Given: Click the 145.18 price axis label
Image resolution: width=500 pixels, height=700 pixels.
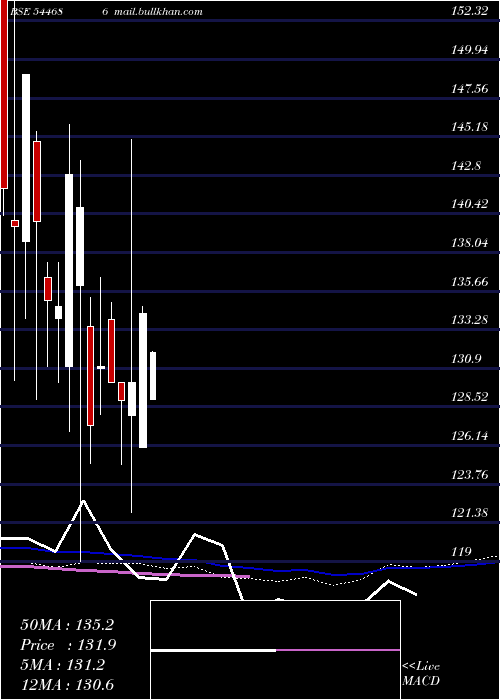Looking at the screenshot, I should (469, 127).
